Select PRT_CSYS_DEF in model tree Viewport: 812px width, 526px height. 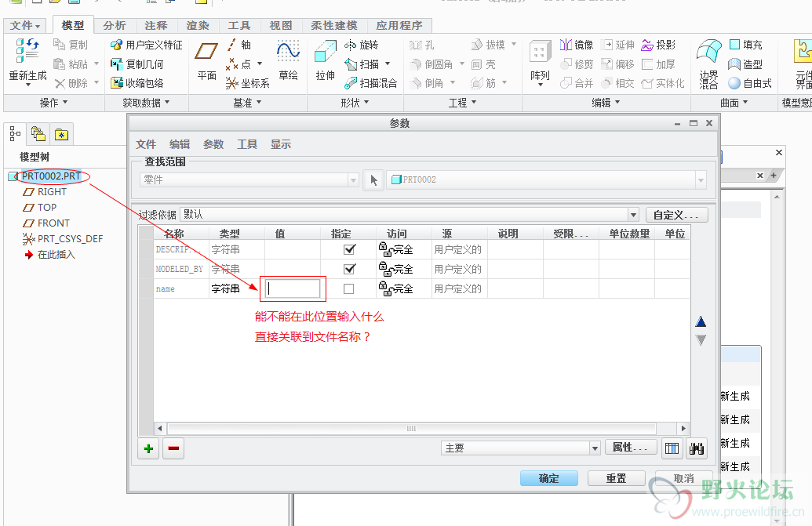click(70, 238)
